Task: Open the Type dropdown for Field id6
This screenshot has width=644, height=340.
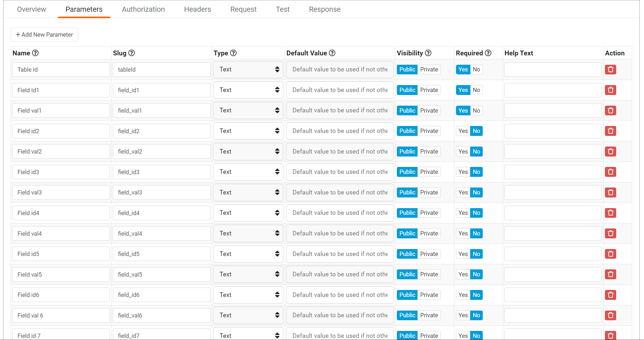Action: (248, 295)
